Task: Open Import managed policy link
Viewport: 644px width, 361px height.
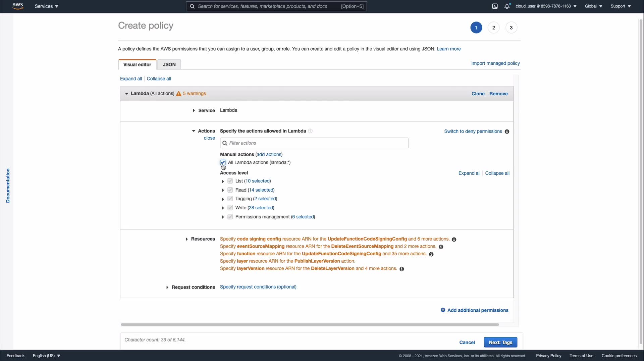Action: [495, 63]
